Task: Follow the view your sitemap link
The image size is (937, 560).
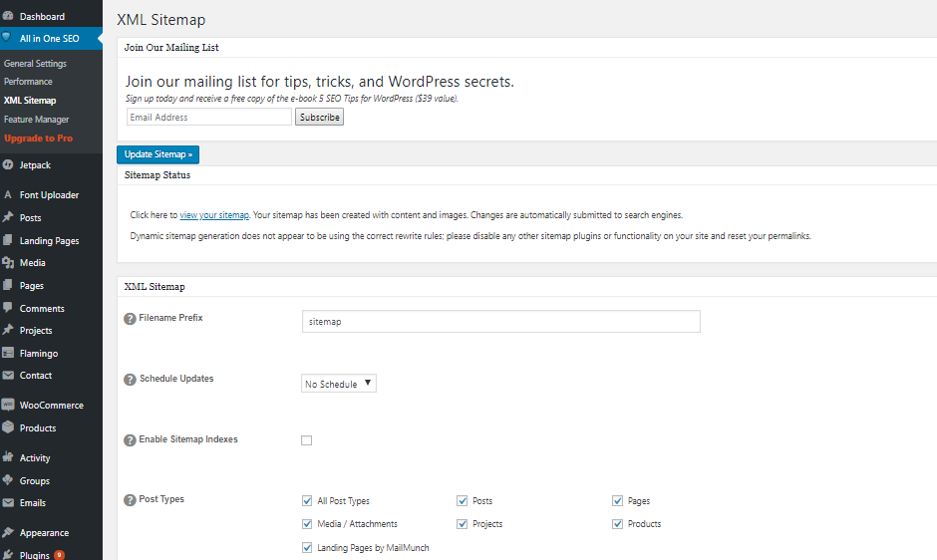Action: click(214, 215)
